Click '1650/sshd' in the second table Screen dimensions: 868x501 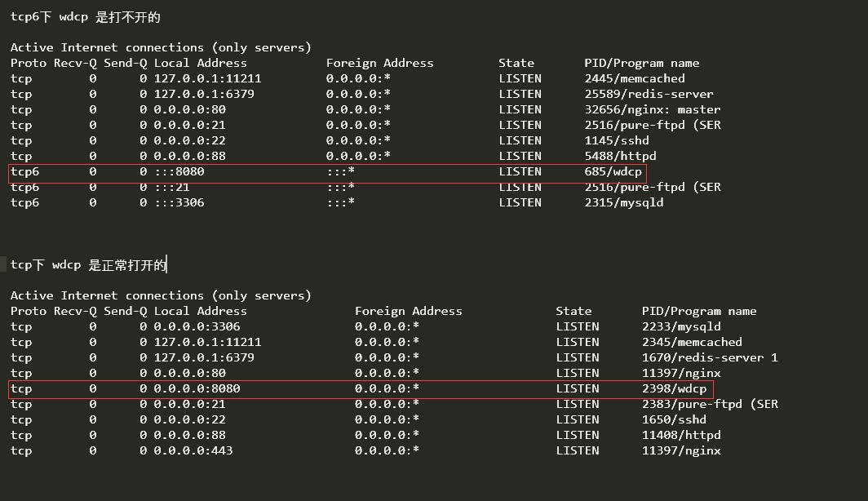674,420
